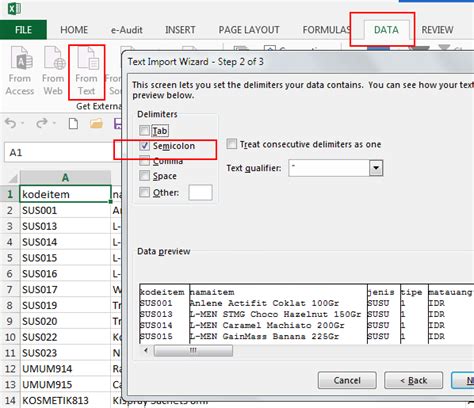Enable the Tab delimiter checkbox
The width and height of the screenshot is (474, 408).
(144, 130)
